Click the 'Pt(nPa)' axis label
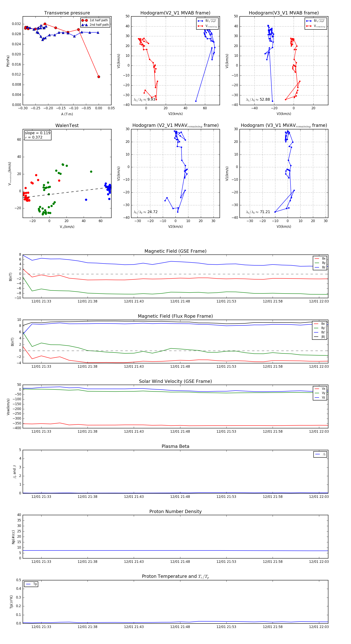This screenshot has height=644, width=351. coord(8,61)
